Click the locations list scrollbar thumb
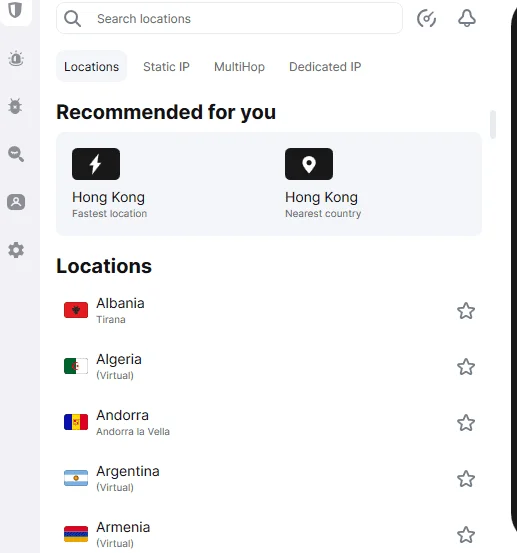 tap(493, 124)
